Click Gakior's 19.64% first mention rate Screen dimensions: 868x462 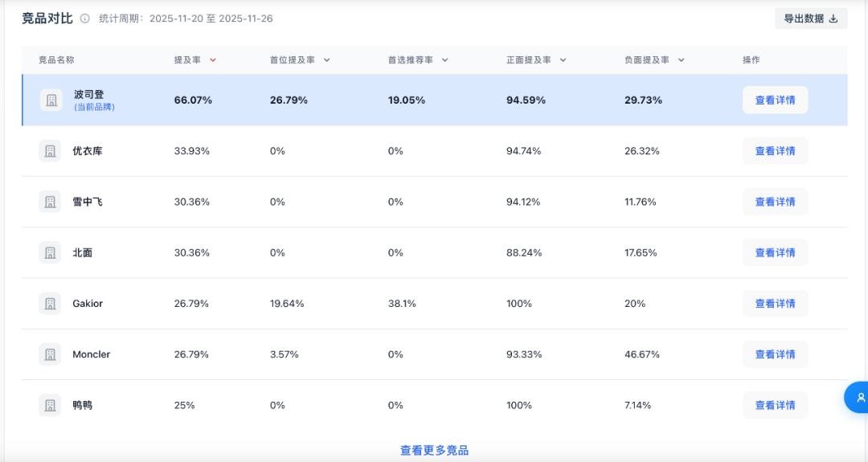click(x=287, y=304)
